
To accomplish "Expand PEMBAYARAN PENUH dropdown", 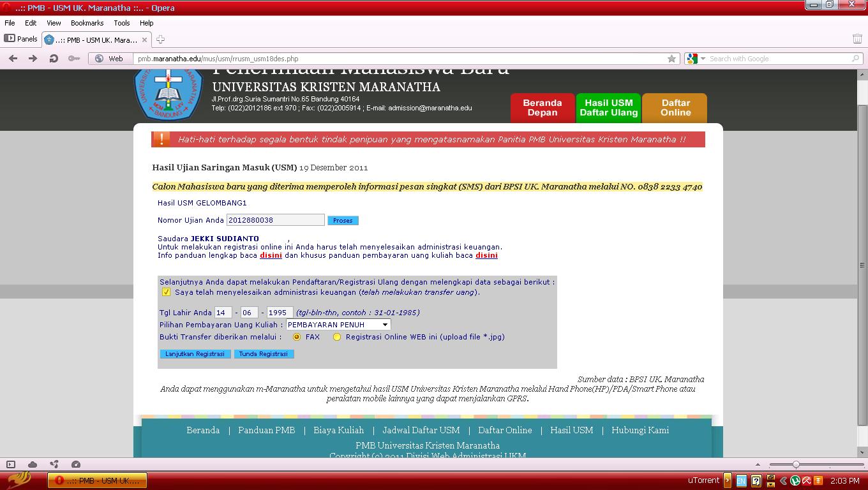I will tap(338, 325).
